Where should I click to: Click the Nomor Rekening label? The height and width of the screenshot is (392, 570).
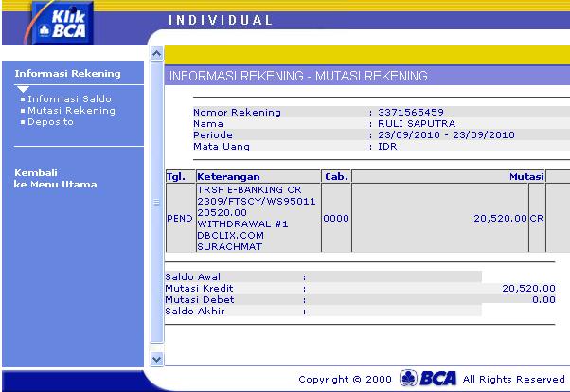[237, 112]
